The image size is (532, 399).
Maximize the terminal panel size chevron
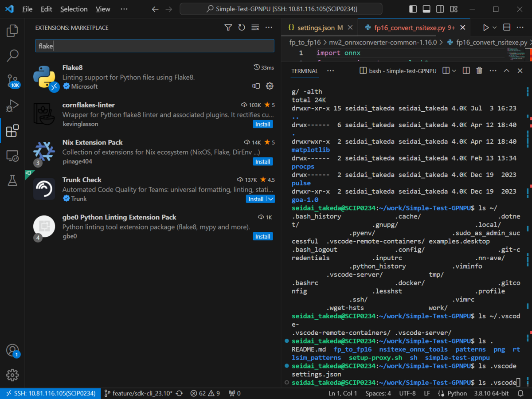(x=507, y=70)
